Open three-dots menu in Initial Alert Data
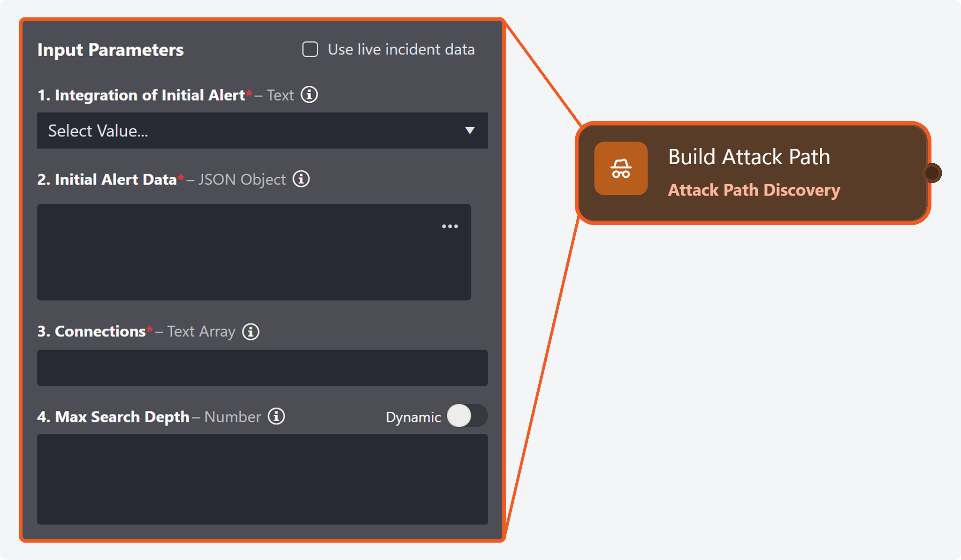Image resolution: width=961 pixels, height=560 pixels. point(450,227)
